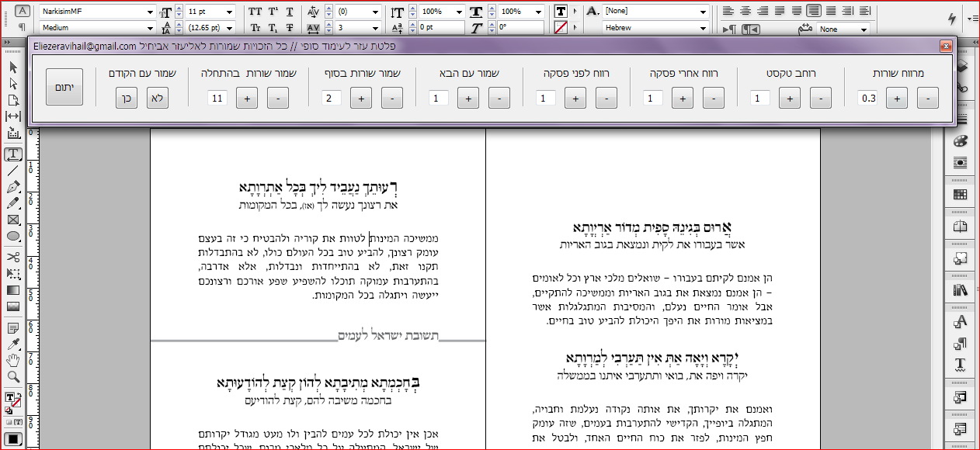Apply Align Left paragraph alignment
Viewport: 980px width, 450px height.
[x=728, y=11]
